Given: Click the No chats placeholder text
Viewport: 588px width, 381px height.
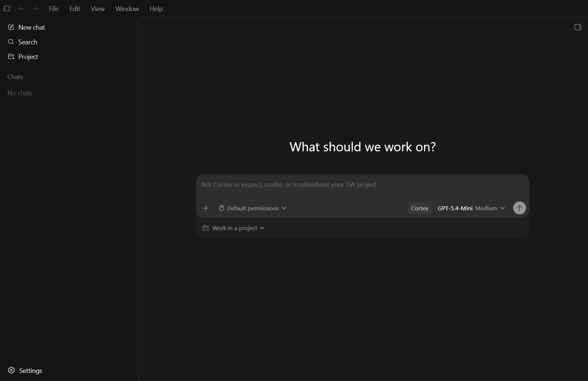Looking at the screenshot, I should pyautogui.click(x=20, y=93).
